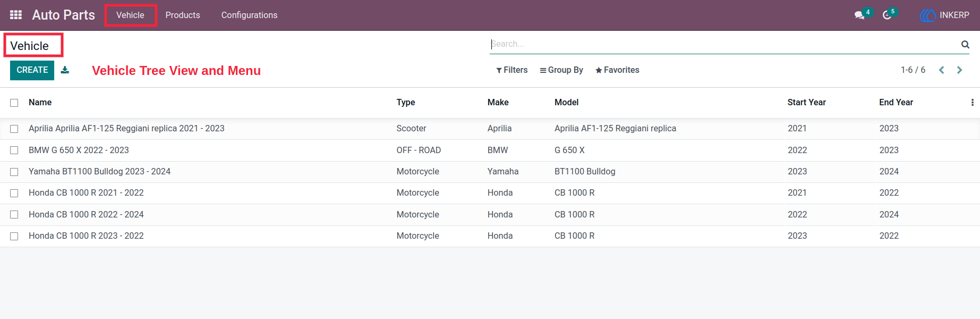Viewport: 980px width, 319px height.
Task: Check the Honda CB 1000 R 2021 - 2022 row
Action: click(14, 193)
